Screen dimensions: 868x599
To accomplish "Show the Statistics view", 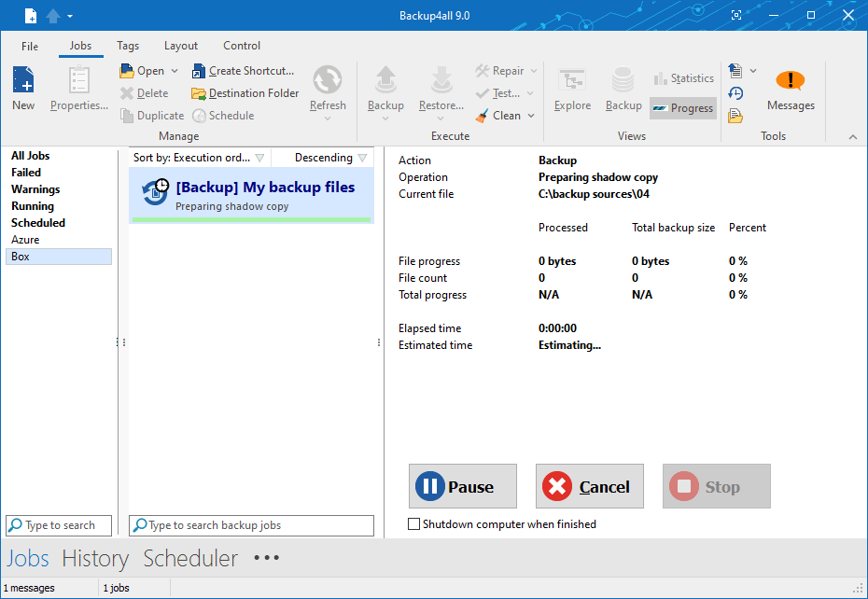I will pos(683,78).
